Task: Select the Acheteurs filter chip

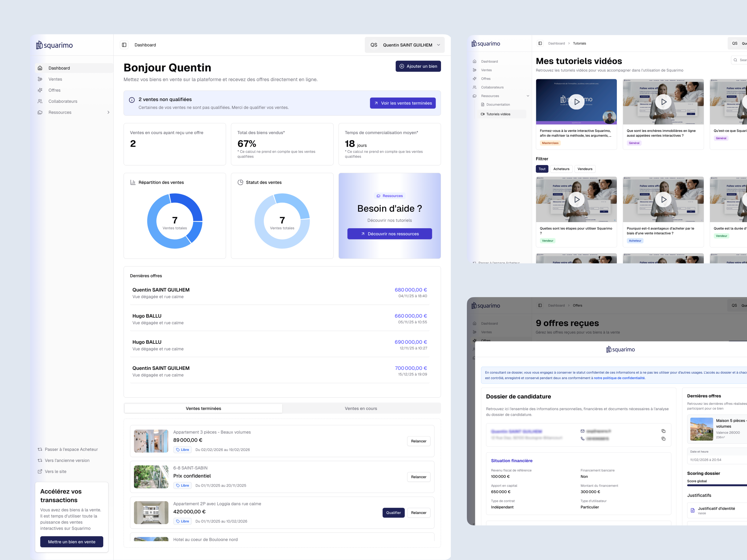Action: pyautogui.click(x=561, y=169)
